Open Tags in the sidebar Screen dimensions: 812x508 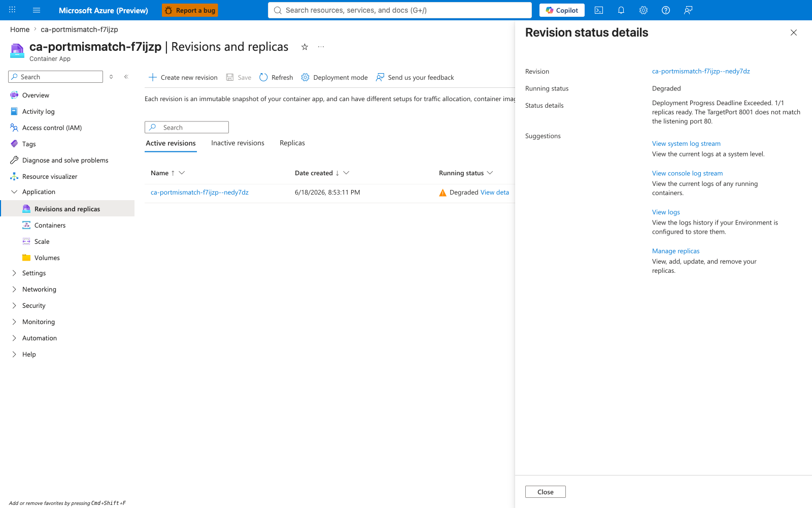point(29,144)
